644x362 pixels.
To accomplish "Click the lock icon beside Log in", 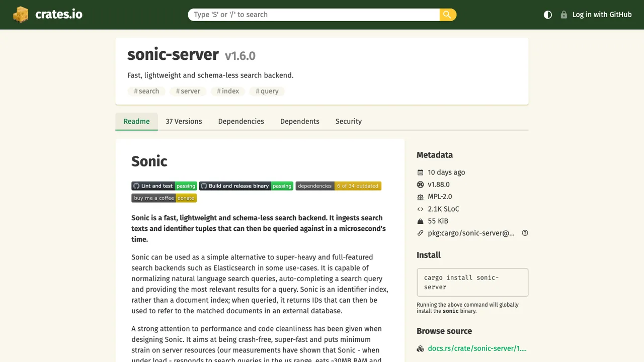I will click(564, 15).
